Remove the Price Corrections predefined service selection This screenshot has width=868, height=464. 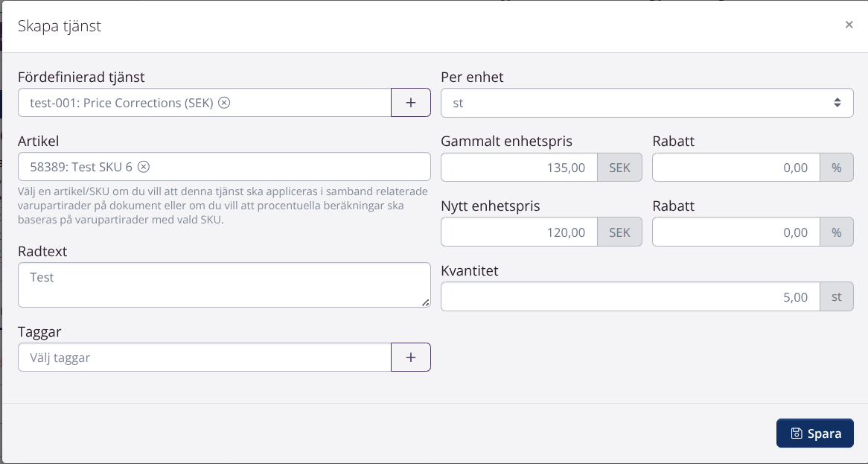[224, 103]
